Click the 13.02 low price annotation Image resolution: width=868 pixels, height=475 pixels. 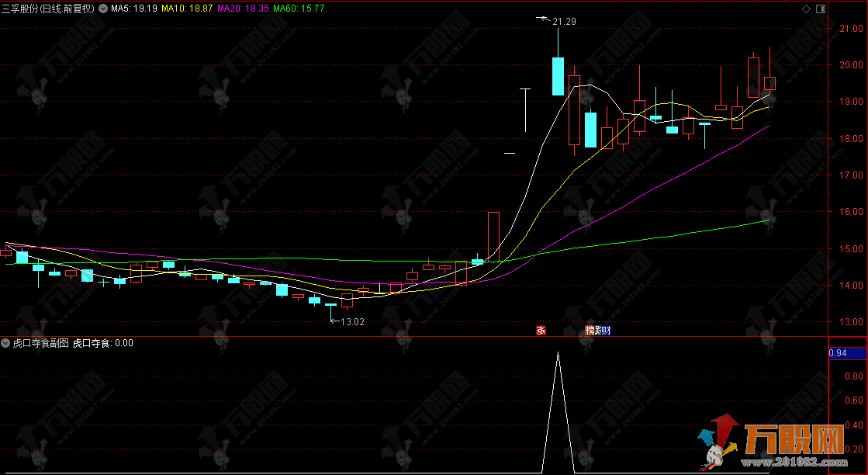[351, 321]
